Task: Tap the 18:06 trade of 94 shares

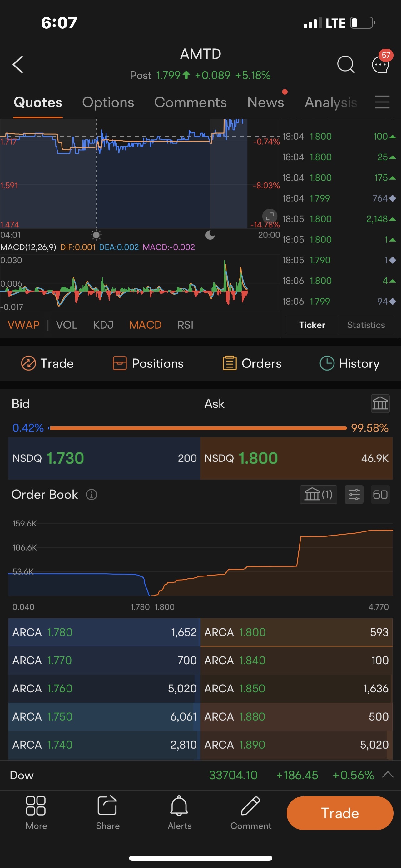Action: coord(339,301)
